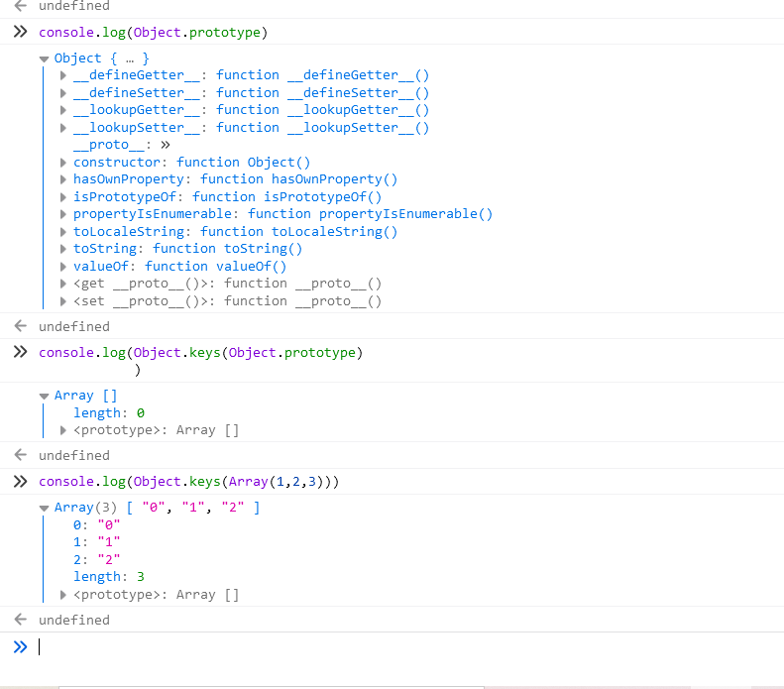Screen dimensions: 784x689
Task: Expand the constructor property
Action: pos(63,163)
